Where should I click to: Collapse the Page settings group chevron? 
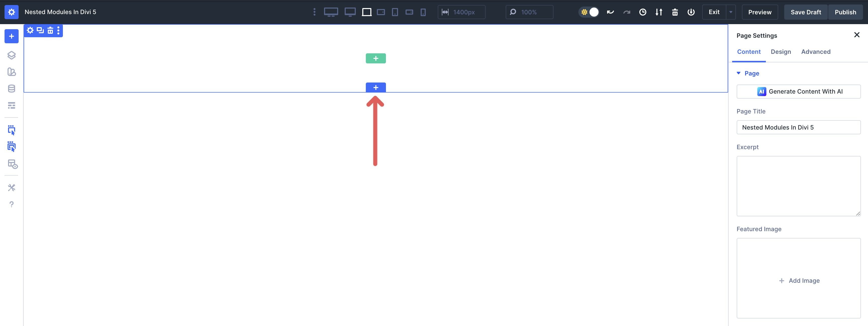738,73
